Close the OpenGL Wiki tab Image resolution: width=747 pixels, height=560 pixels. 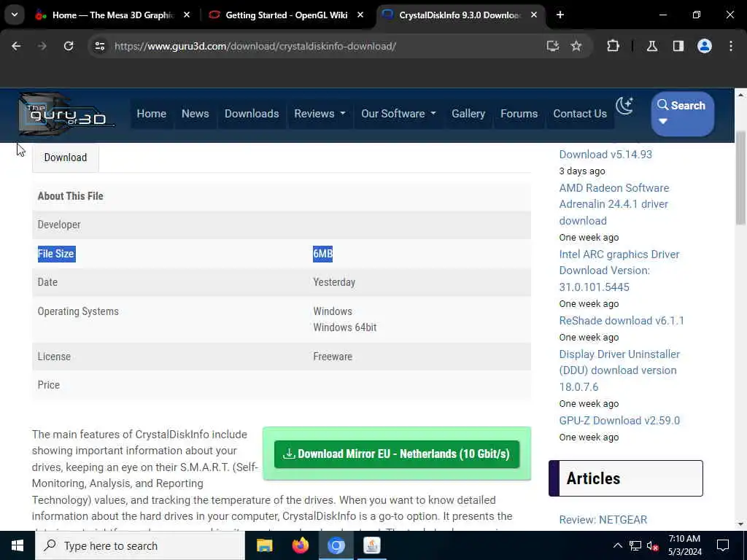coord(360,15)
